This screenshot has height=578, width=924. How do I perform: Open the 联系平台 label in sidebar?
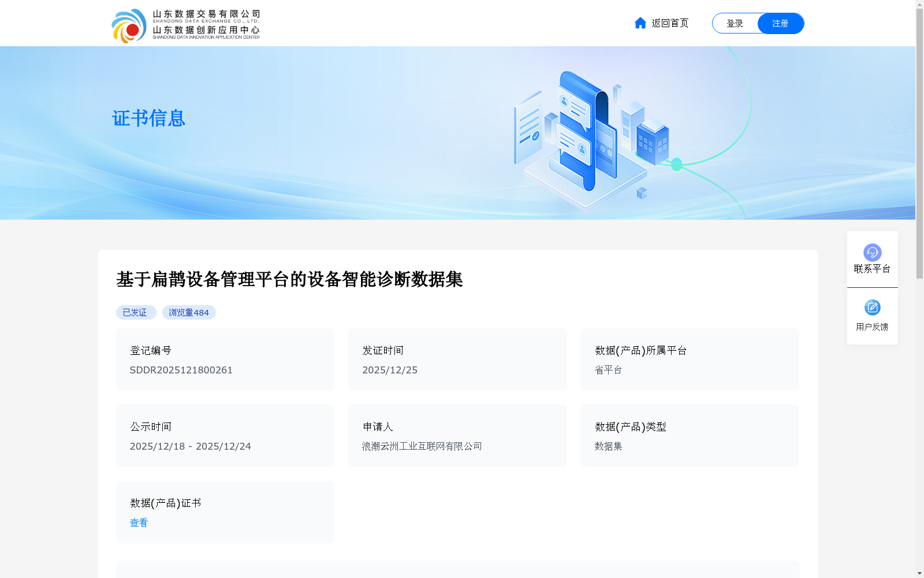872,269
